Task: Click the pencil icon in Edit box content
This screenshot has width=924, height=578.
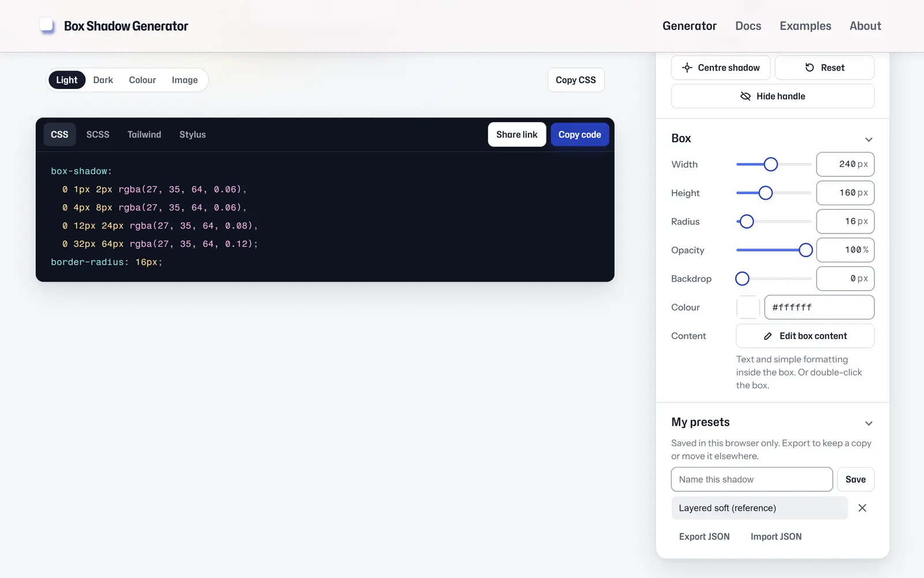Action: [768, 336]
